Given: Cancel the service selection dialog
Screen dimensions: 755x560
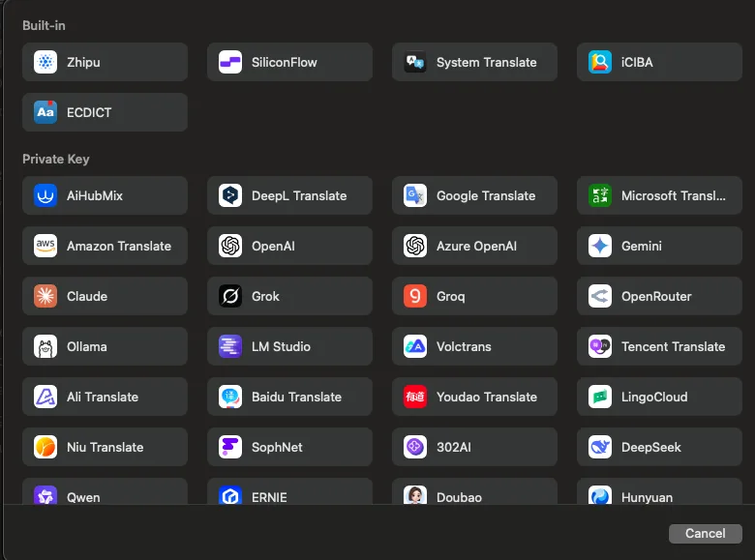Looking at the screenshot, I should coord(705,534).
